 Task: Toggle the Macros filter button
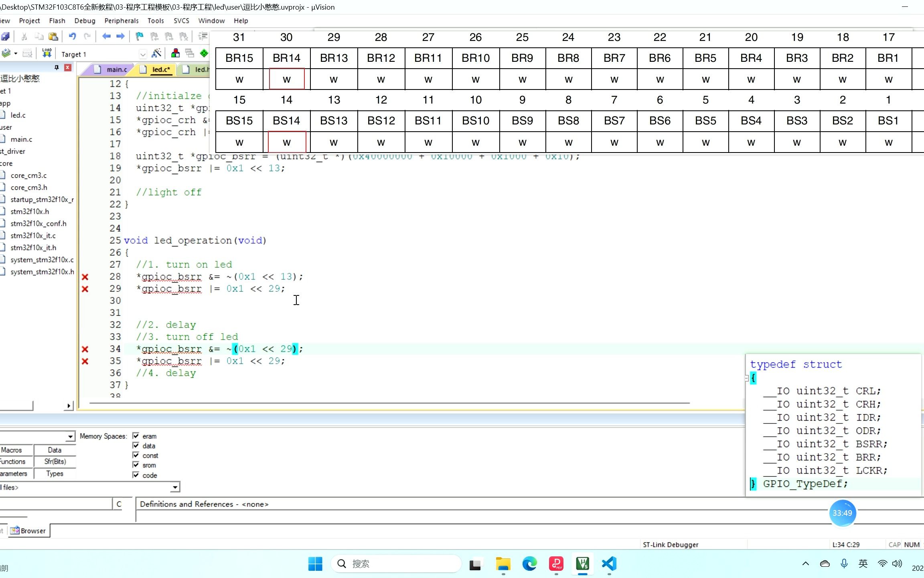(16, 450)
